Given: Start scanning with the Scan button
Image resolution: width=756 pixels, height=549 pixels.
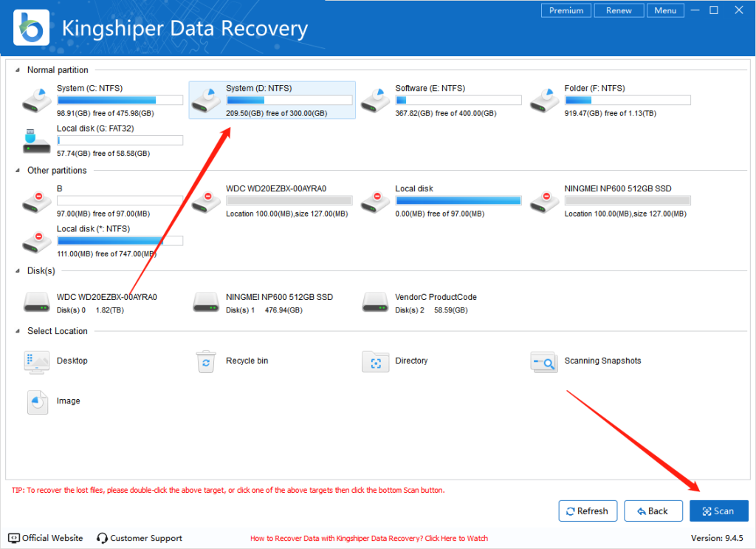Looking at the screenshot, I should (719, 511).
